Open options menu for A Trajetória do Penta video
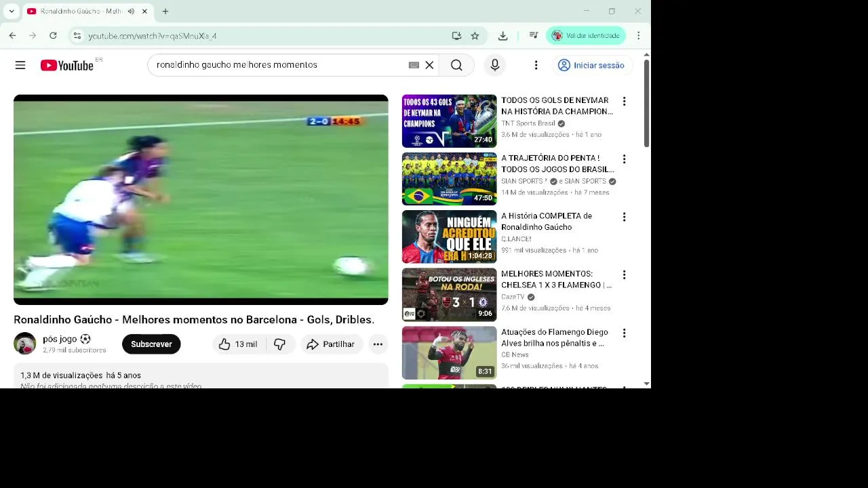868x488 pixels. coord(624,159)
